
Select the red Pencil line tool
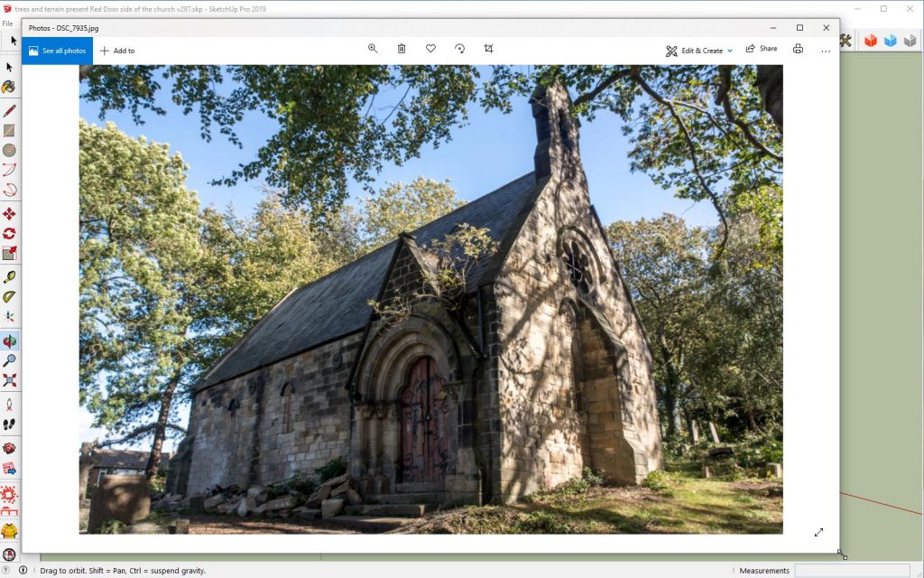click(9, 110)
